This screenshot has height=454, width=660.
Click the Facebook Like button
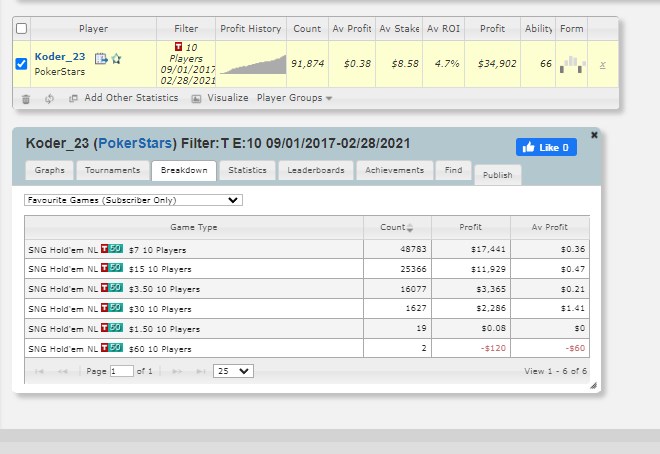point(546,147)
